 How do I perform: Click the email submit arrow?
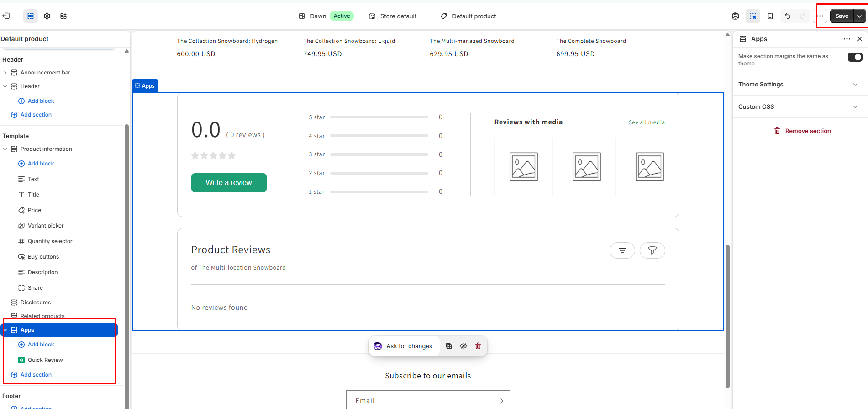tap(500, 401)
